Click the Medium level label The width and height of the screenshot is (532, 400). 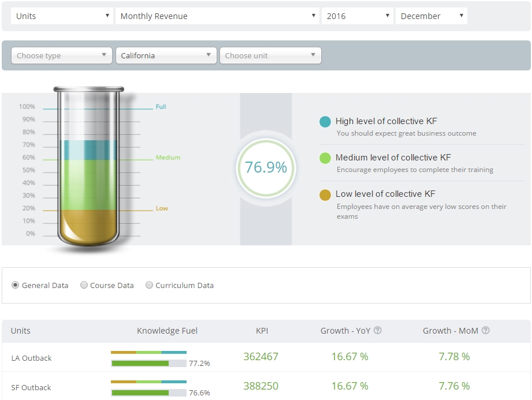[168, 158]
